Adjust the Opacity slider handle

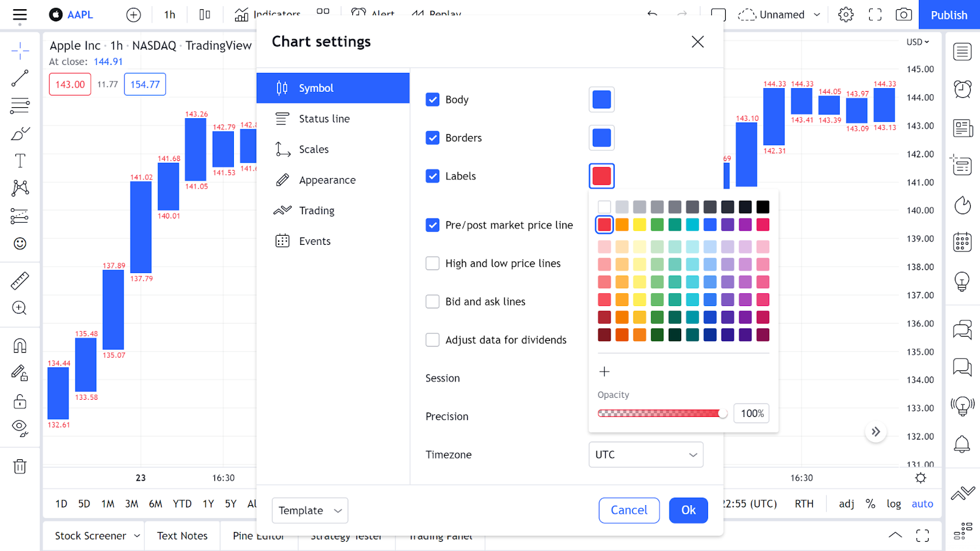pyautogui.click(x=723, y=413)
